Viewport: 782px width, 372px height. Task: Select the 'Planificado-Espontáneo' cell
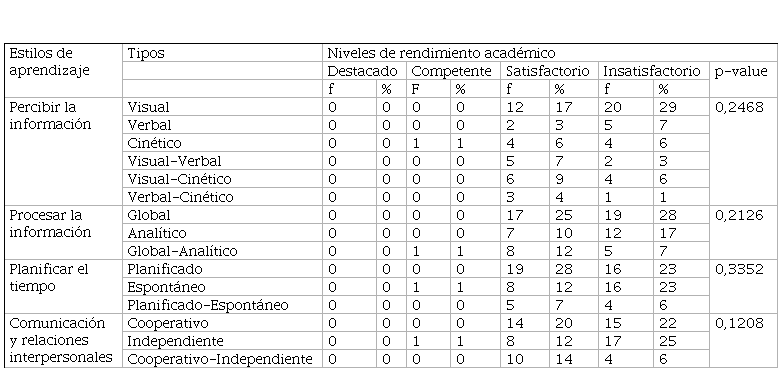pos(222,305)
